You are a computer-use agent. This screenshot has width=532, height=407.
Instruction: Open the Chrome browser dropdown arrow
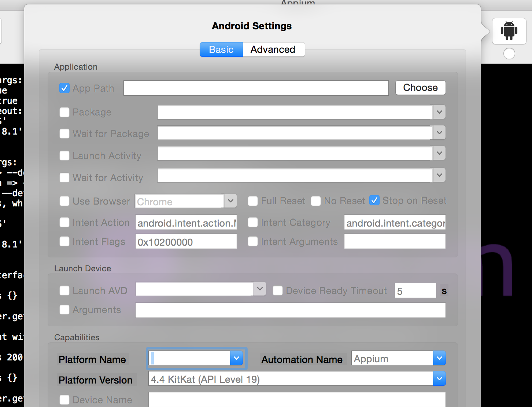click(230, 201)
